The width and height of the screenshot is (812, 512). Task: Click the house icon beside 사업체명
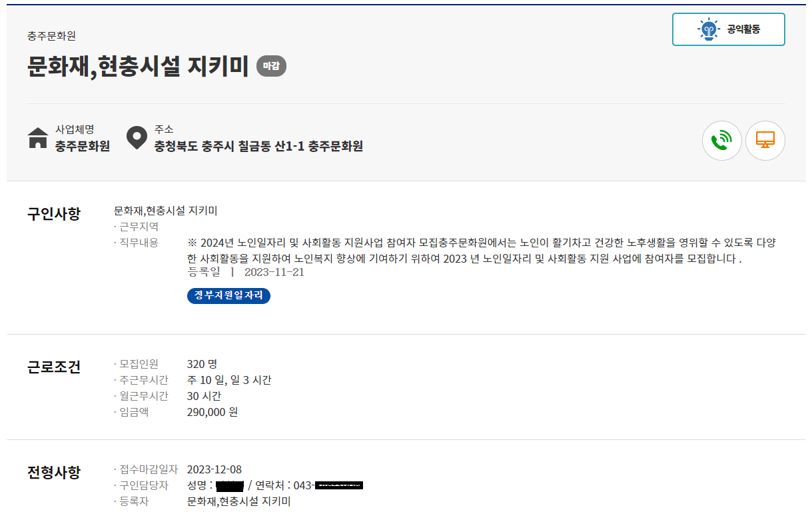tap(38, 138)
